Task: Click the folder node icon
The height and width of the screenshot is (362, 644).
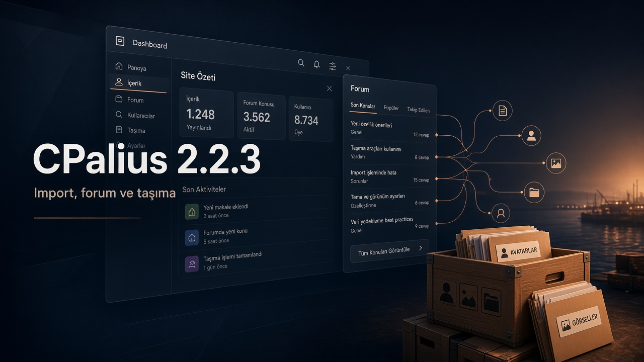Action: [534, 192]
